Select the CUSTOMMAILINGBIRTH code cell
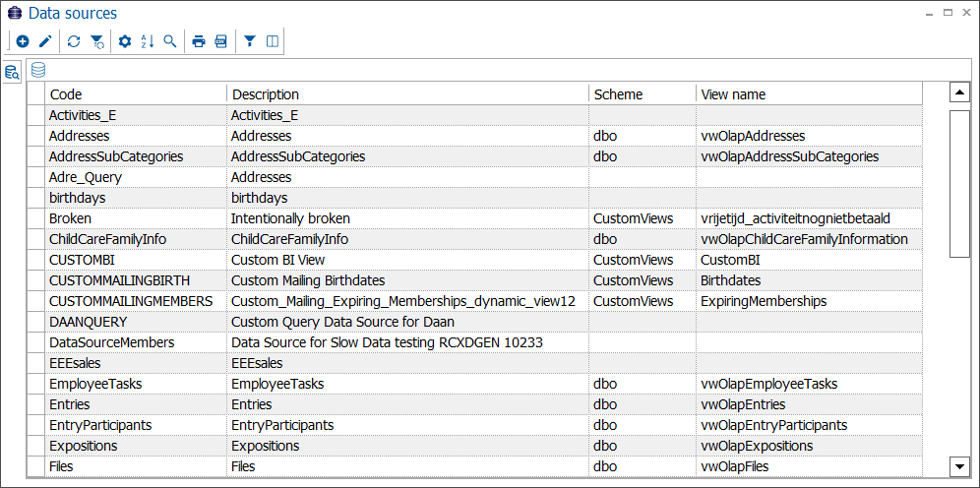 tap(136, 280)
